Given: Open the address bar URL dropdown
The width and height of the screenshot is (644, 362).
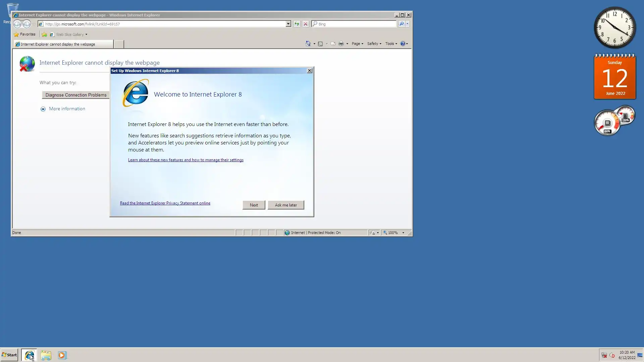Looking at the screenshot, I should (288, 24).
